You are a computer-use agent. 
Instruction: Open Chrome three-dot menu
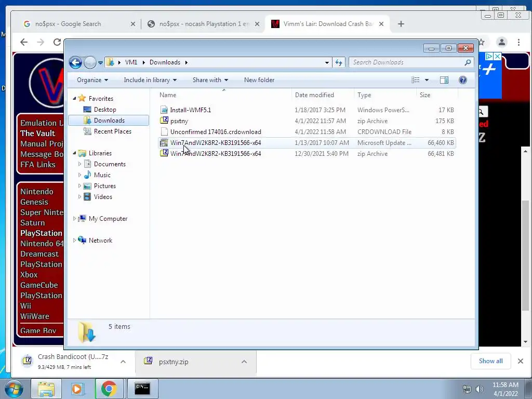(518, 42)
